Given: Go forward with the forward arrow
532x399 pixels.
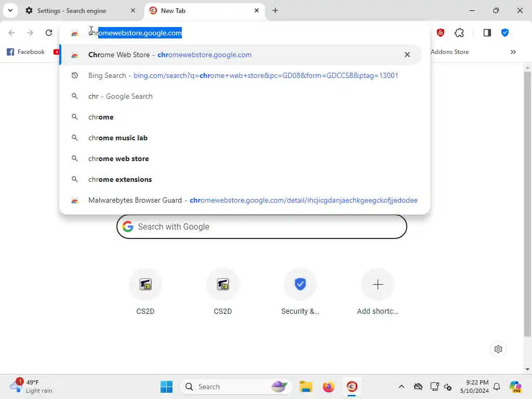Looking at the screenshot, I should tap(30, 33).
